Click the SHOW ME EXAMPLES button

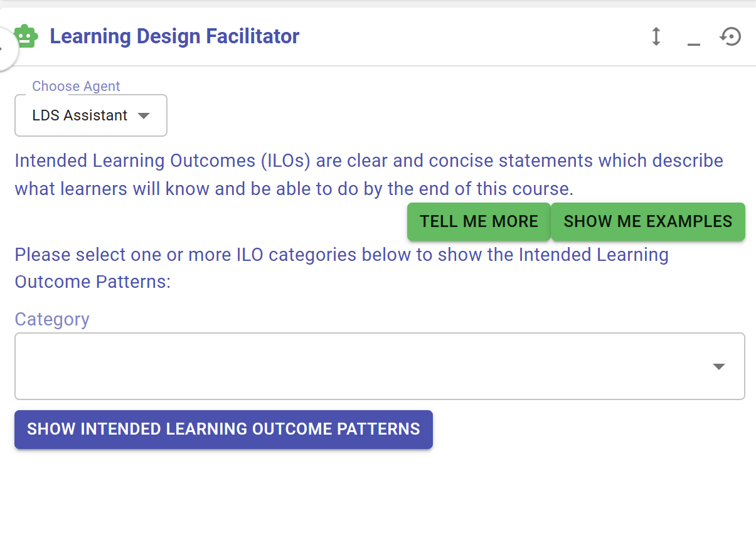(x=648, y=221)
